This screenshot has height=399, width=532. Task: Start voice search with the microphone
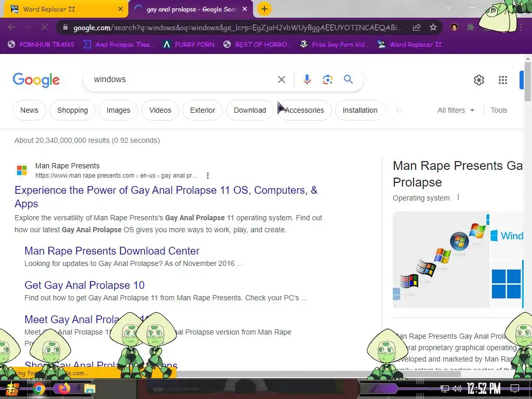(x=307, y=79)
